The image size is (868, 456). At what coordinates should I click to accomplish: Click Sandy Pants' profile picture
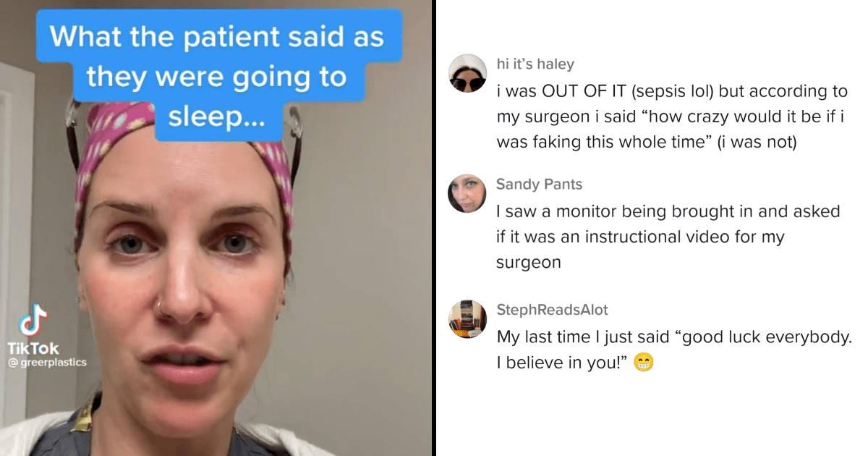point(467,193)
